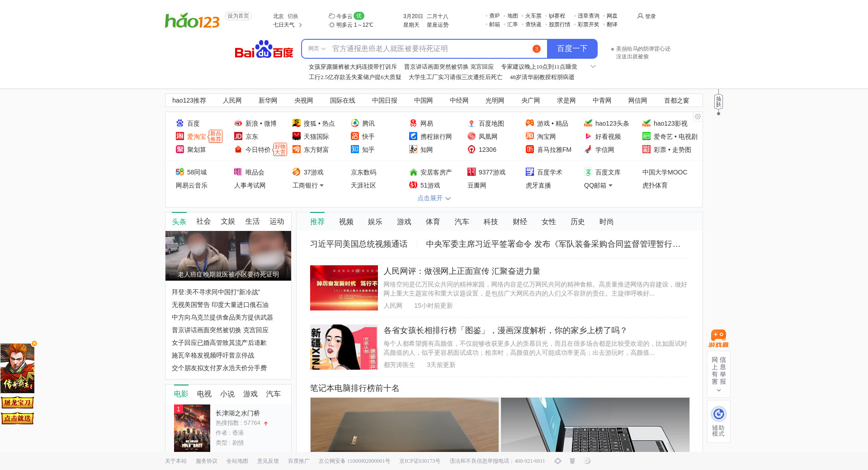The height and width of the screenshot is (470, 868).
Task: Toggle the skin change pull cord
Action: 718,102
